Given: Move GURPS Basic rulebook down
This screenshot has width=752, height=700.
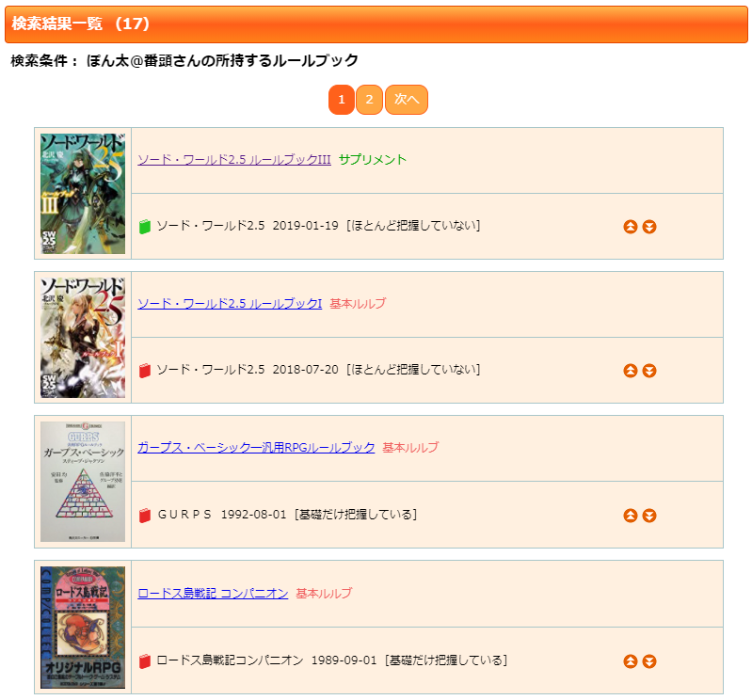Looking at the screenshot, I should click(649, 516).
